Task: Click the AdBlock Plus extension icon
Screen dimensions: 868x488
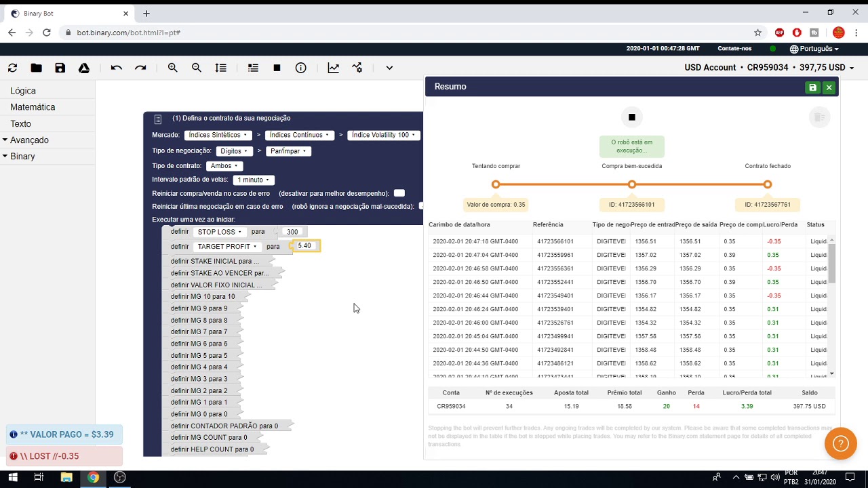Action: tap(779, 33)
